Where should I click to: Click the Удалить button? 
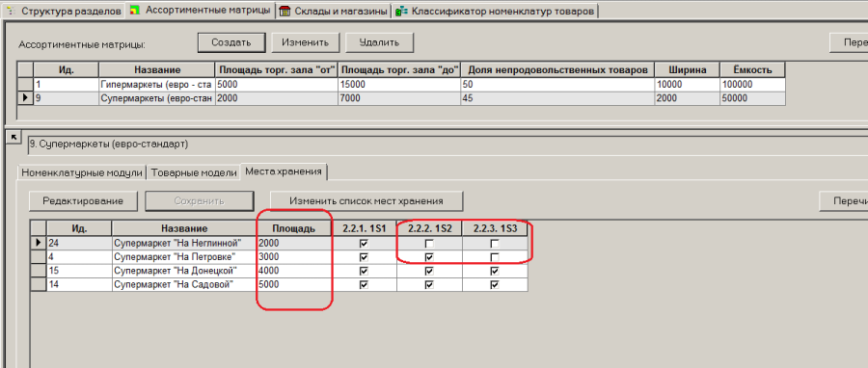(379, 42)
